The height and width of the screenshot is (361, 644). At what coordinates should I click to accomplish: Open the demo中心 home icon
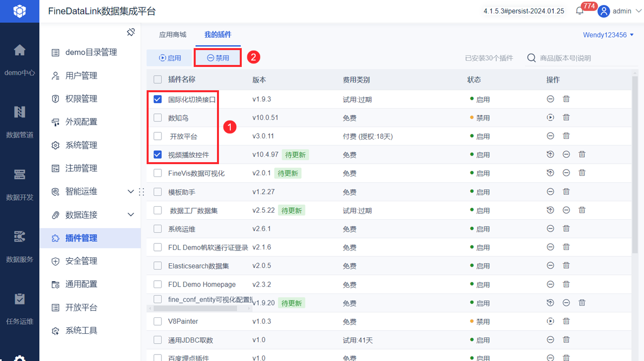20,50
